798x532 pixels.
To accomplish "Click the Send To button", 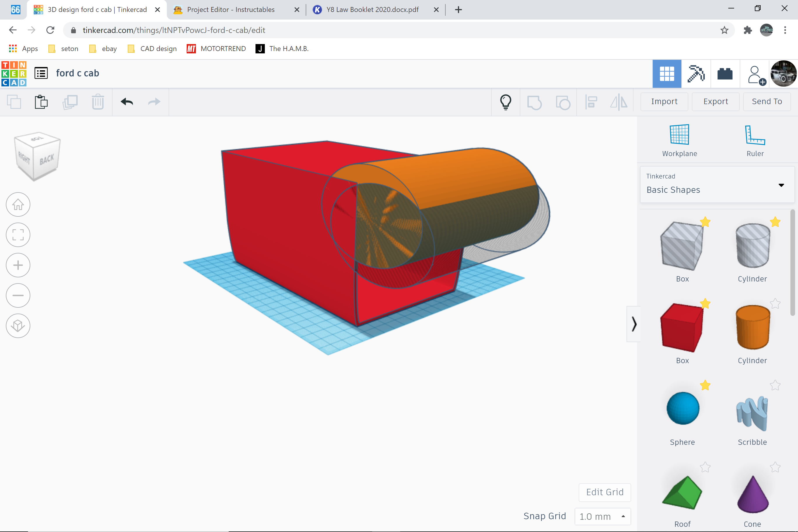I will tap(767, 101).
